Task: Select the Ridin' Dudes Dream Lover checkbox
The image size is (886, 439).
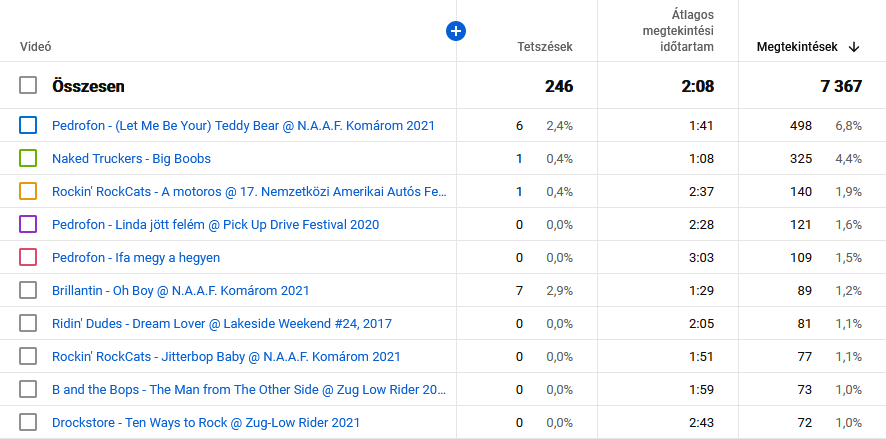Action: pos(28,324)
